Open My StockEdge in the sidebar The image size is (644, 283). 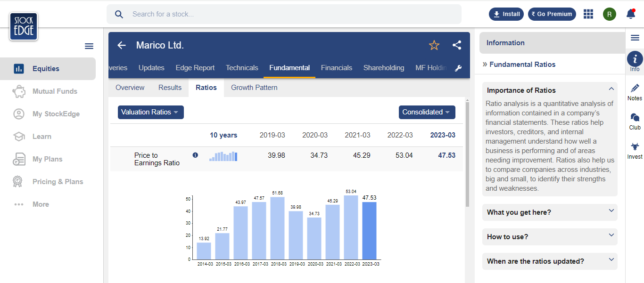click(48, 114)
